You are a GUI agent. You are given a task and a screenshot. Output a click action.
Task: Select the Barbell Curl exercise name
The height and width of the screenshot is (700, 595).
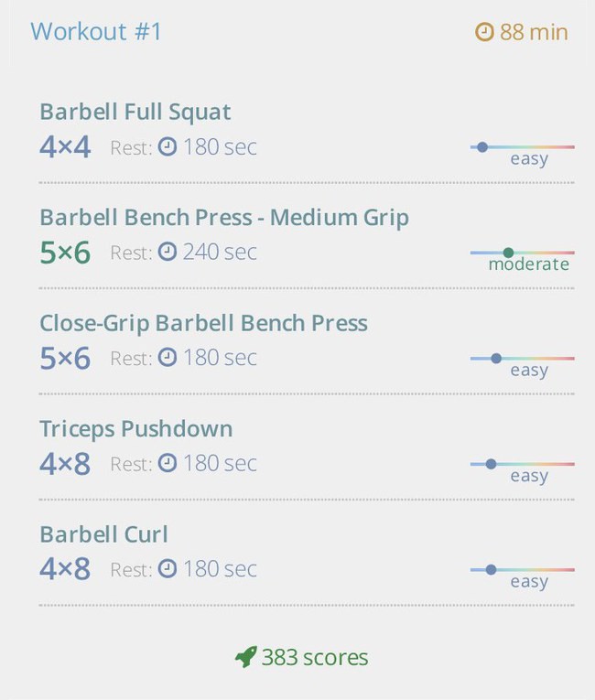pos(104,534)
